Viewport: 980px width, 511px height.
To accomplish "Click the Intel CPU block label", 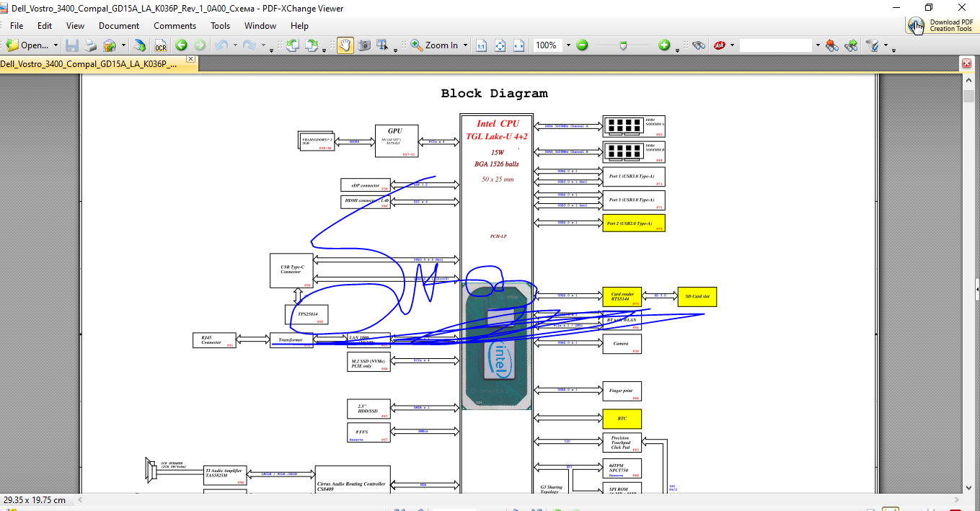I will (498, 124).
